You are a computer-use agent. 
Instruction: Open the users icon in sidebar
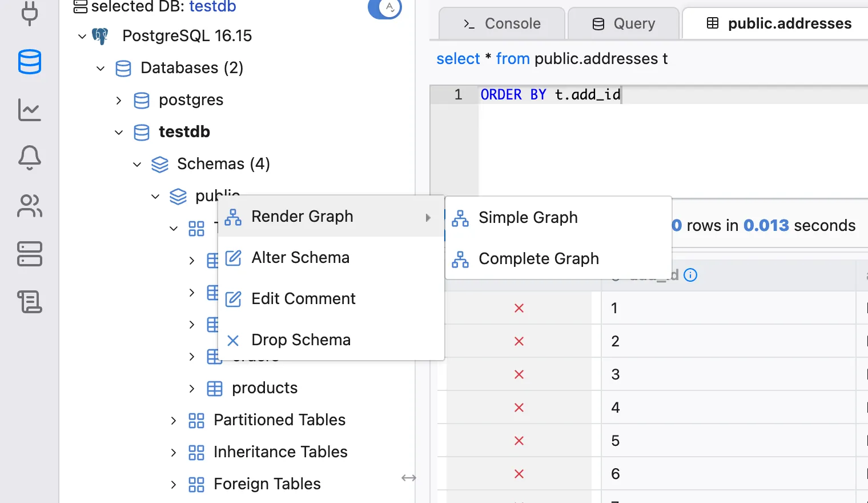coord(30,206)
